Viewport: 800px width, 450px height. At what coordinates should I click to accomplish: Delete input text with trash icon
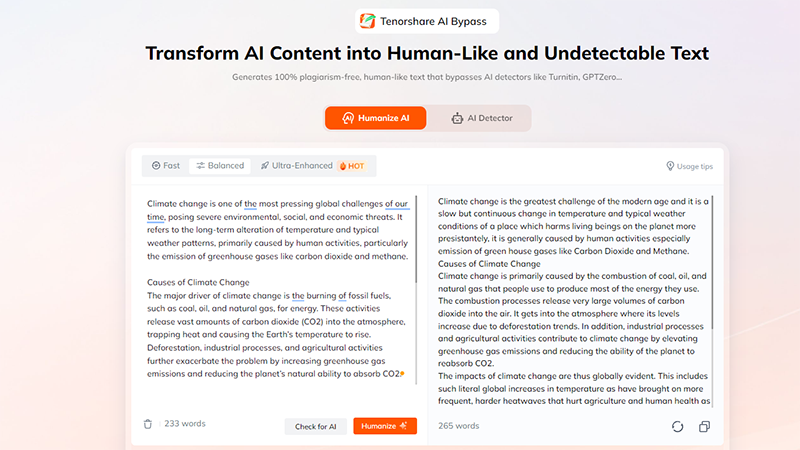coord(148,424)
